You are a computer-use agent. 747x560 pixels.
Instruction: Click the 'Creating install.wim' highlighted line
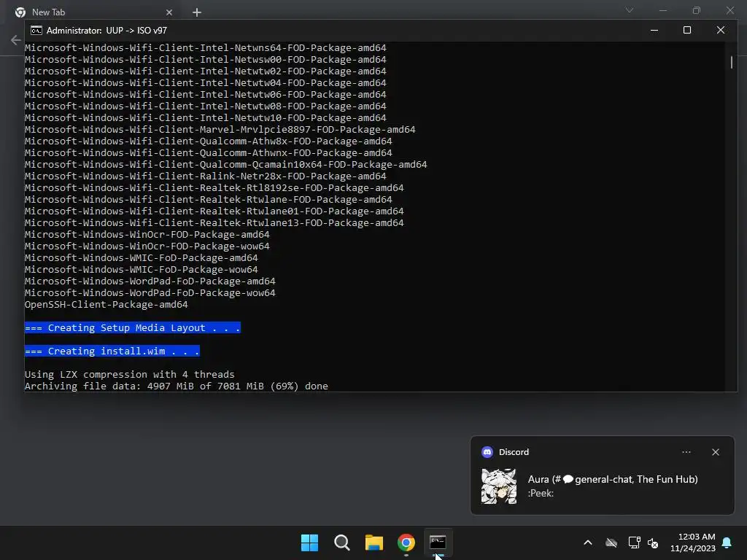(112, 351)
